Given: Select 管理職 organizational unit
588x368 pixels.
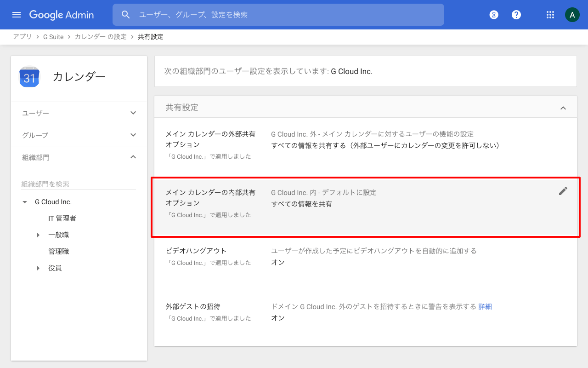Looking at the screenshot, I should pyautogui.click(x=58, y=252).
